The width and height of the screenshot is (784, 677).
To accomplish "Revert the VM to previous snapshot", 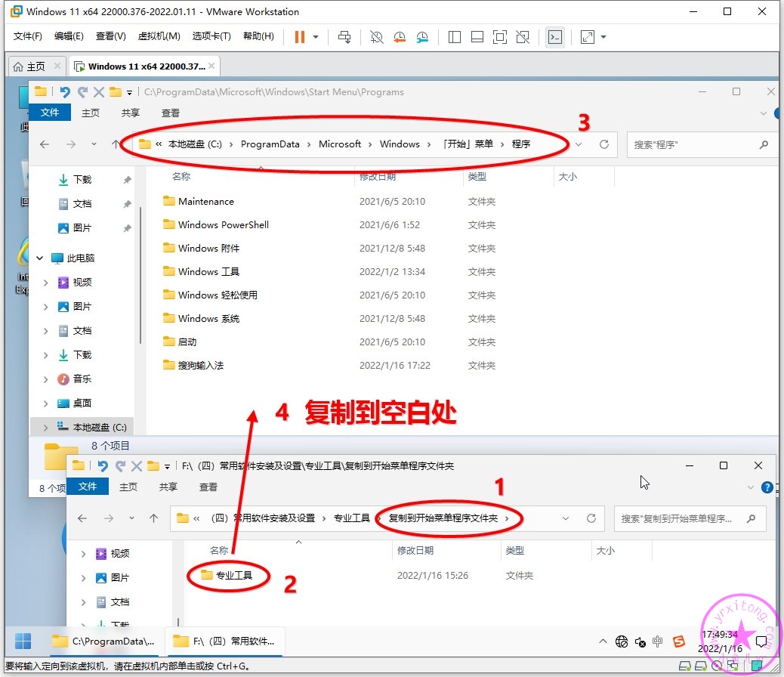I will tap(400, 36).
